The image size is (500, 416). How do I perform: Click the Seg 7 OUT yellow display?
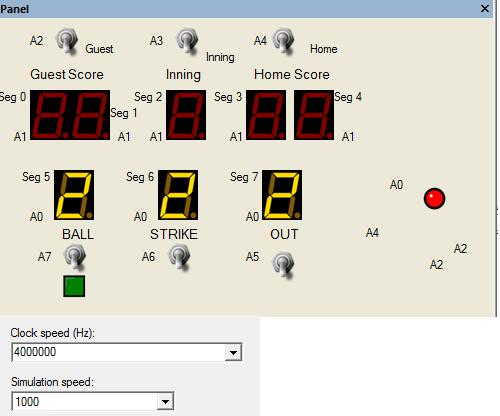tap(282, 195)
